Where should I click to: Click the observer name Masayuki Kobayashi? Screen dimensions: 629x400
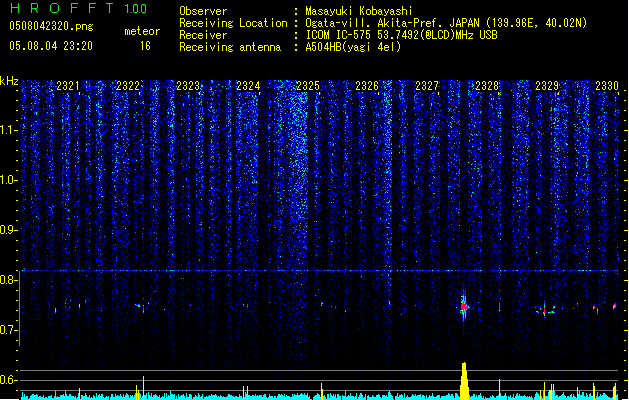click(x=359, y=11)
